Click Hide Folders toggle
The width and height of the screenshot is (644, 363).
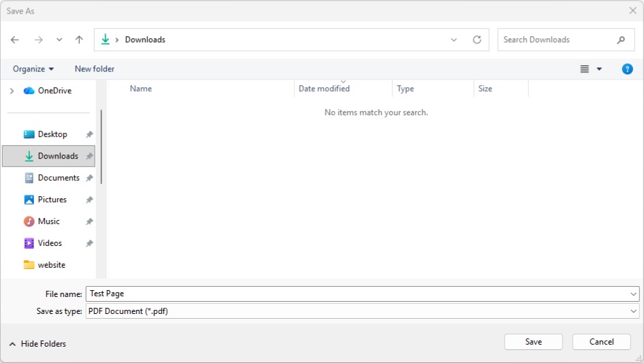coord(37,344)
